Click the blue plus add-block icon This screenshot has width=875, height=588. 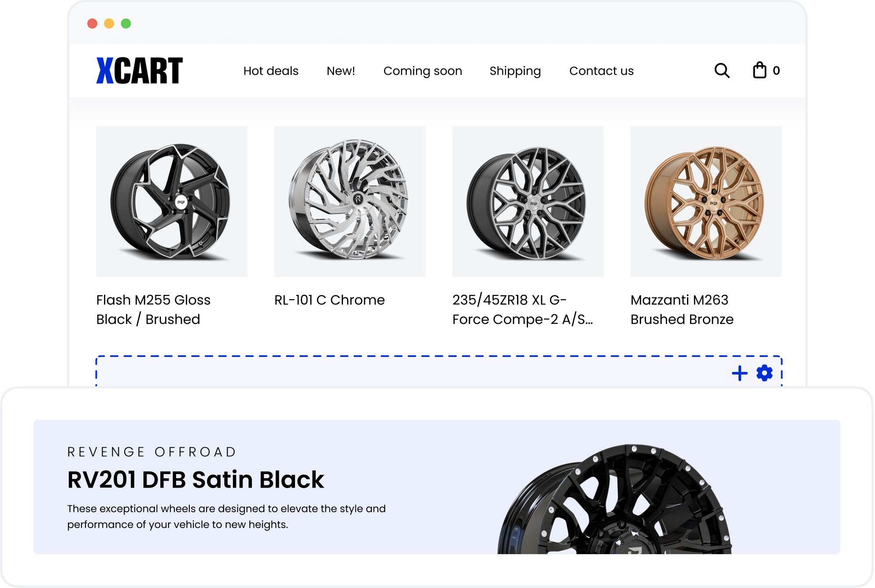coord(739,373)
